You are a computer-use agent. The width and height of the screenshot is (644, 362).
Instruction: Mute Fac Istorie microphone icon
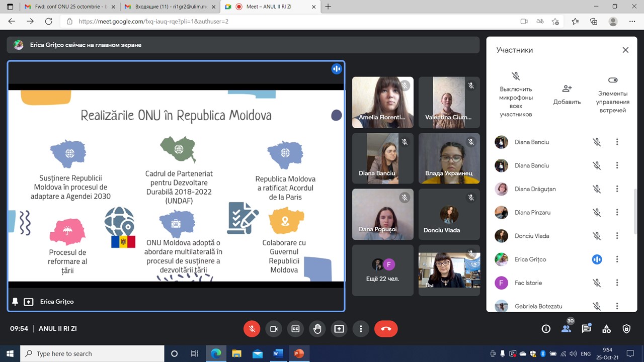597,283
